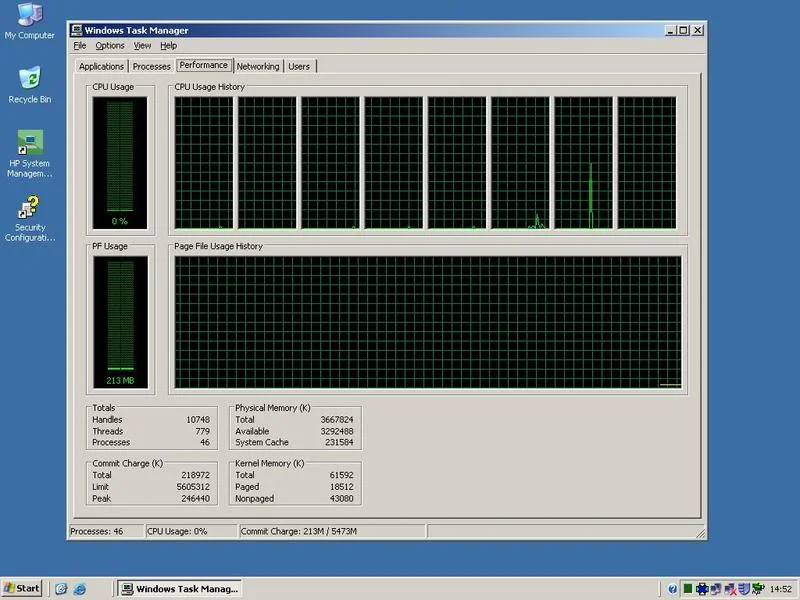Click the Start button
The image size is (800, 600).
click(x=21, y=588)
